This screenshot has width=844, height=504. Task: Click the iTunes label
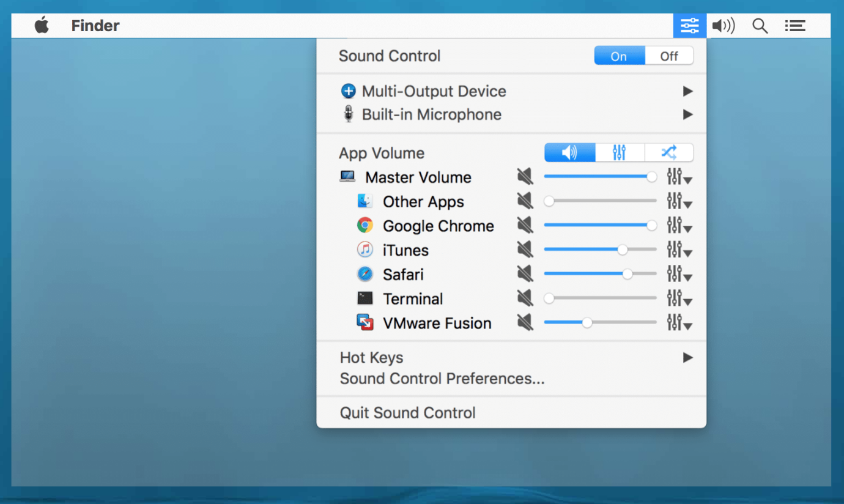pos(405,251)
